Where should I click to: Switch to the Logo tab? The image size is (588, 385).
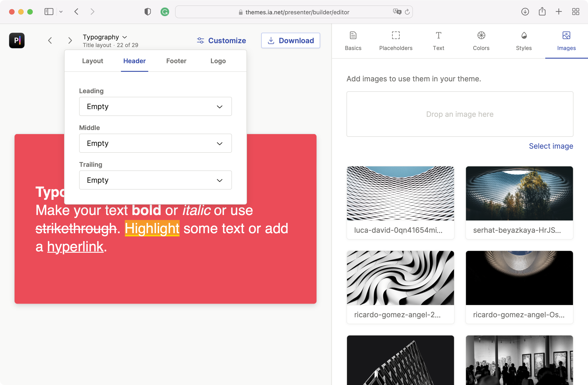click(x=218, y=61)
